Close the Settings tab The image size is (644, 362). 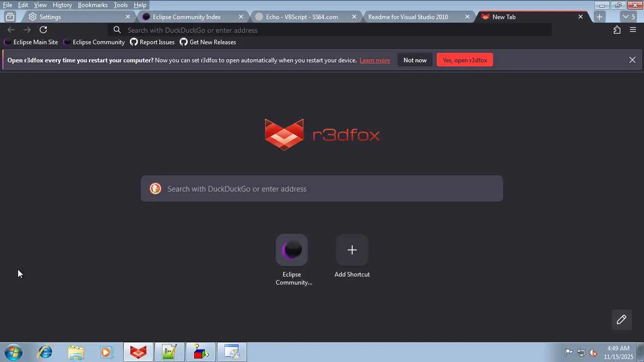click(x=128, y=17)
